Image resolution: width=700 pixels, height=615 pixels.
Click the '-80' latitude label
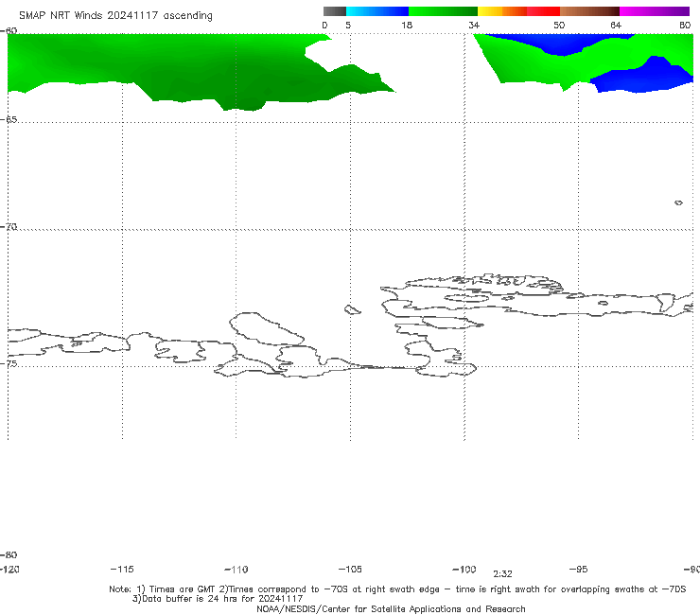[x=9, y=554]
